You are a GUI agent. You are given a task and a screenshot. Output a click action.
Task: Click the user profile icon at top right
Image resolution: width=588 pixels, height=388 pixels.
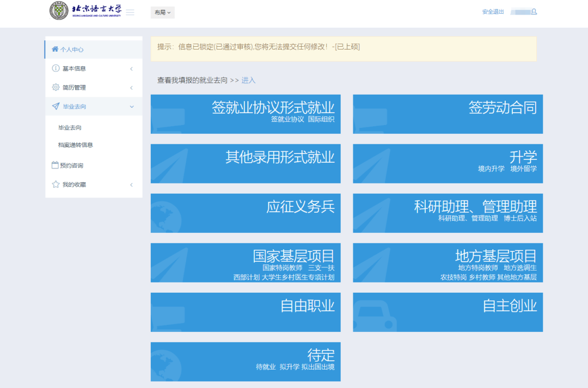(x=534, y=11)
